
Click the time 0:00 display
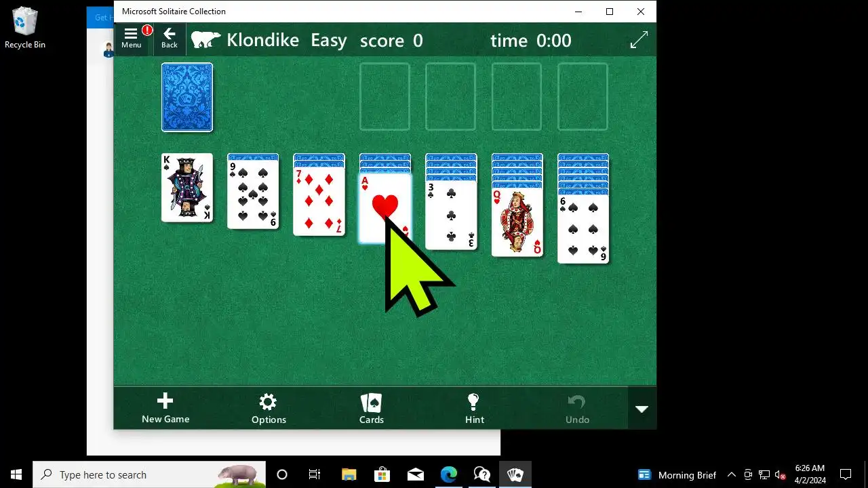click(x=531, y=41)
